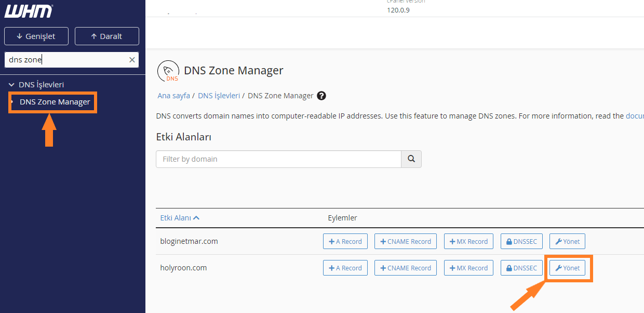Screen dimensions: 644x313
Task: Click the Etki Alanları heading
Action: click(x=183, y=137)
